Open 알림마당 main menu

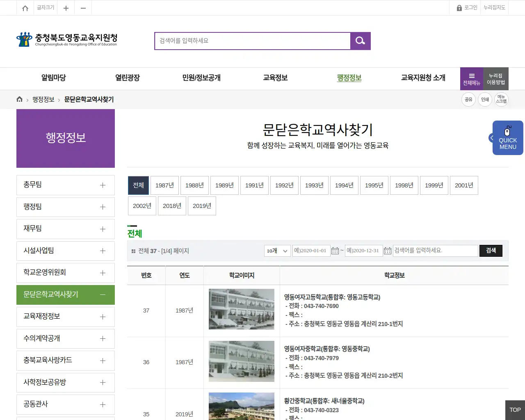pyautogui.click(x=54, y=78)
